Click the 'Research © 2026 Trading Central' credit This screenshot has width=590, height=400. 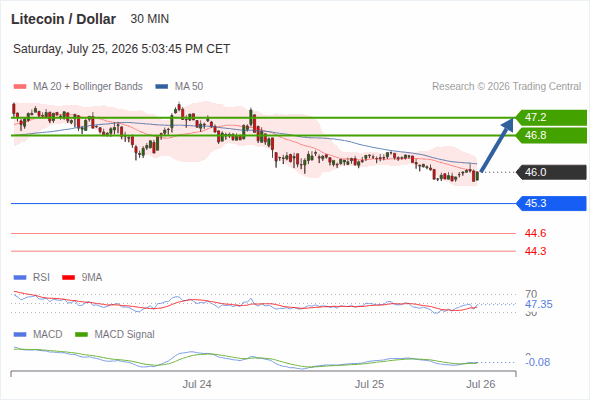click(x=506, y=87)
